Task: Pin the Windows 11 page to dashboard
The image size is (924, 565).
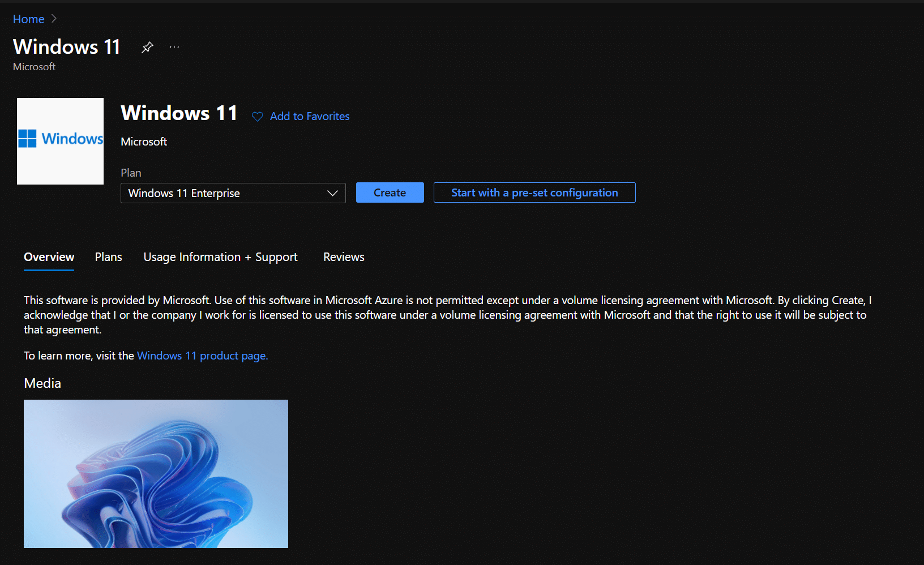Action: point(147,47)
